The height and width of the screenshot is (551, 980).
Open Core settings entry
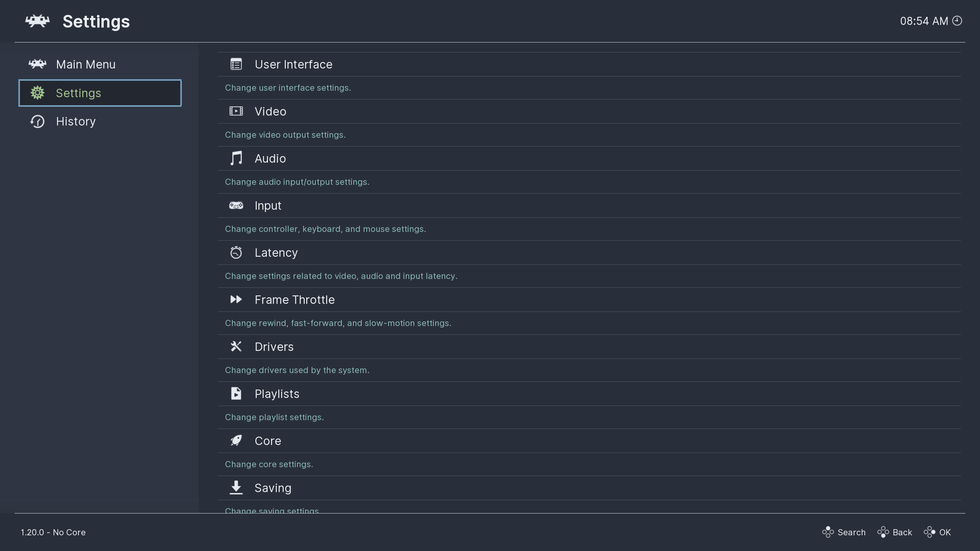pyautogui.click(x=589, y=441)
